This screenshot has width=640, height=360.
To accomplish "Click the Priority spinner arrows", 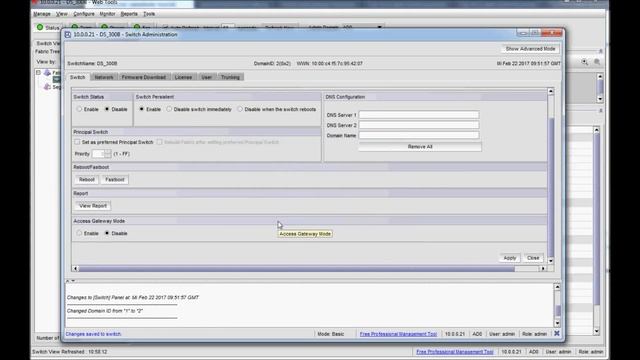I will click(107, 154).
